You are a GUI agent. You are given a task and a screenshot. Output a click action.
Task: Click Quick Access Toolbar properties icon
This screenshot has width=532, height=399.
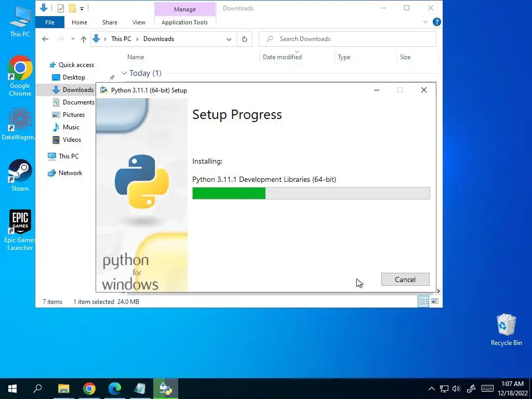pyautogui.click(x=61, y=8)
